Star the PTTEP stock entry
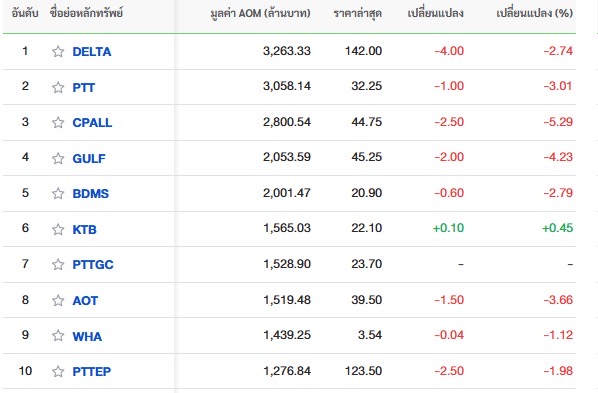Image resolution: width=598 pixels, height=393 pixels. tap(58, 371)
